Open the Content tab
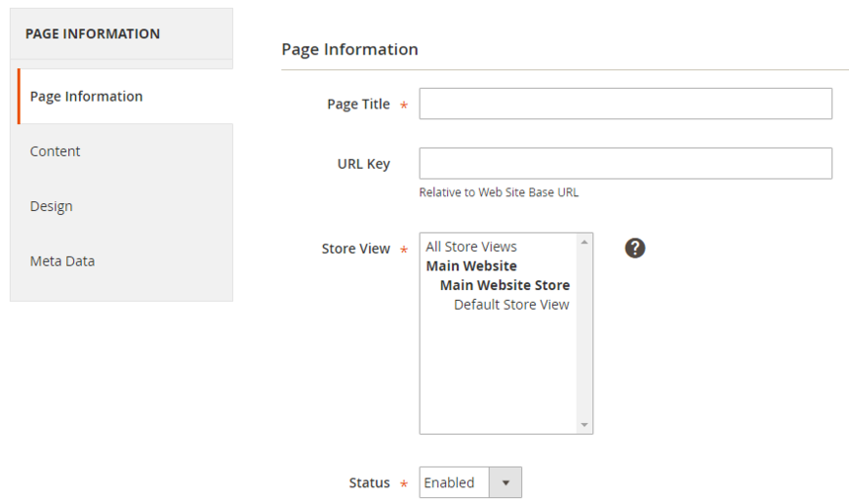Image resolution: width=849 pixels, height=504 pixels. [55, 151]
